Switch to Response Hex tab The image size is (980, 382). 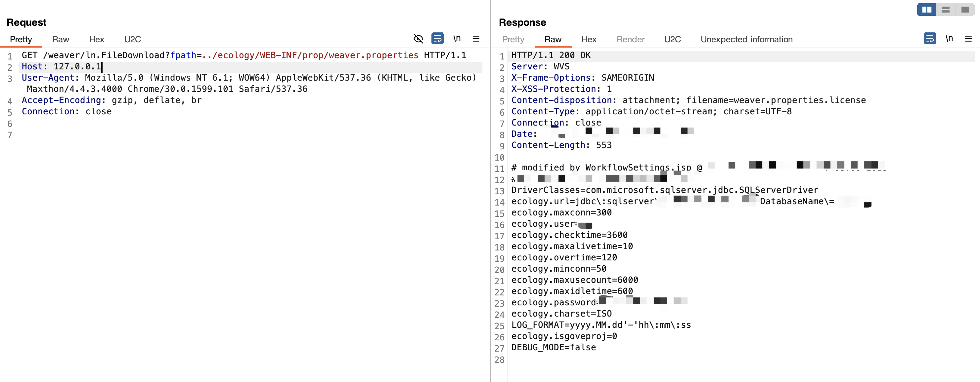pos(589,39)
